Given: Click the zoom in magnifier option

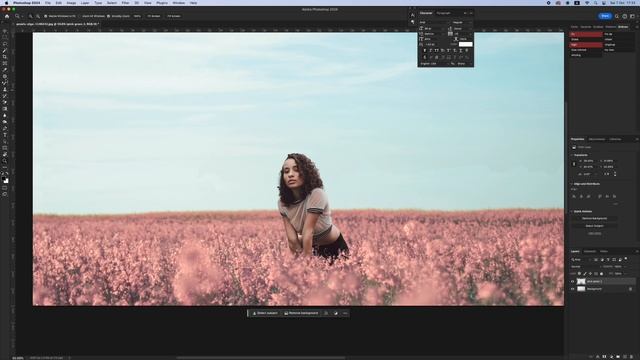Looking at the screenshot, I should (x=31, y=16).
